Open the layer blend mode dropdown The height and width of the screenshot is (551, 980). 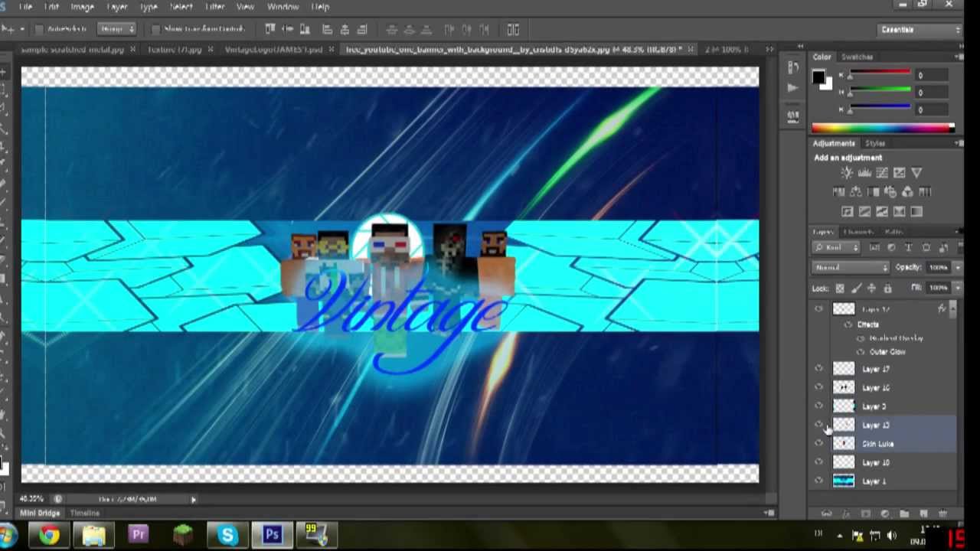pos(851,267)
